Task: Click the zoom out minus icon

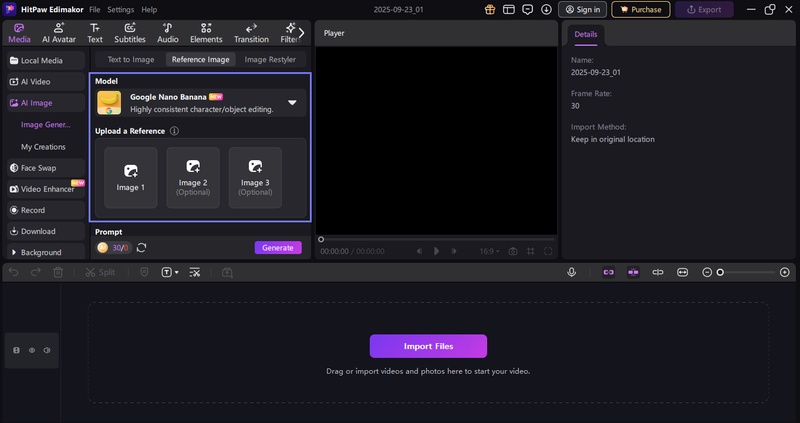Action: (707, 272)
